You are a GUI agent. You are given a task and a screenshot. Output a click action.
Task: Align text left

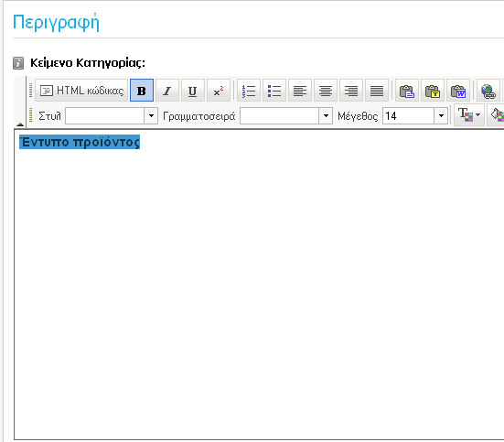click(x=300, y=91)
